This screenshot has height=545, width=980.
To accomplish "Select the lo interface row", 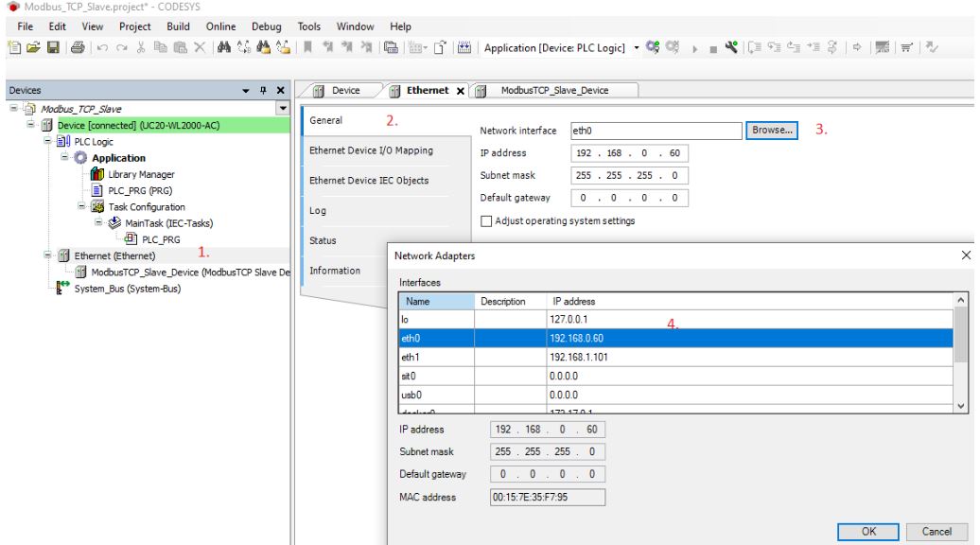I will [676, 320].
